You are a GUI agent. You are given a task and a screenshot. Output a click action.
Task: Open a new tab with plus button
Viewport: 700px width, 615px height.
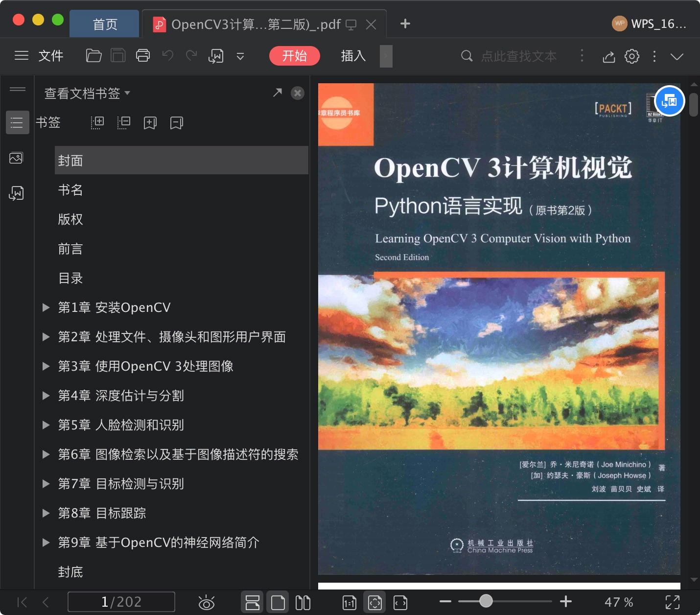[405, 24]
